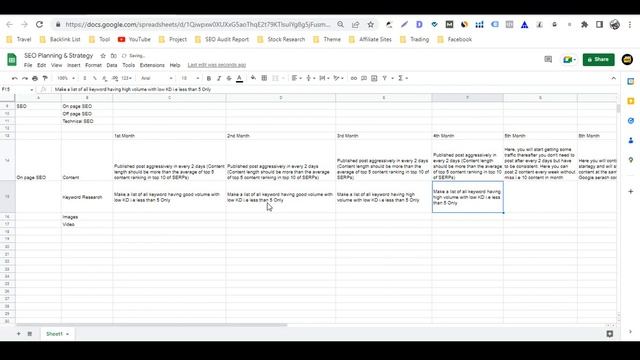
Task: Click the Google Sheets home logo
Action: (12, 60)
